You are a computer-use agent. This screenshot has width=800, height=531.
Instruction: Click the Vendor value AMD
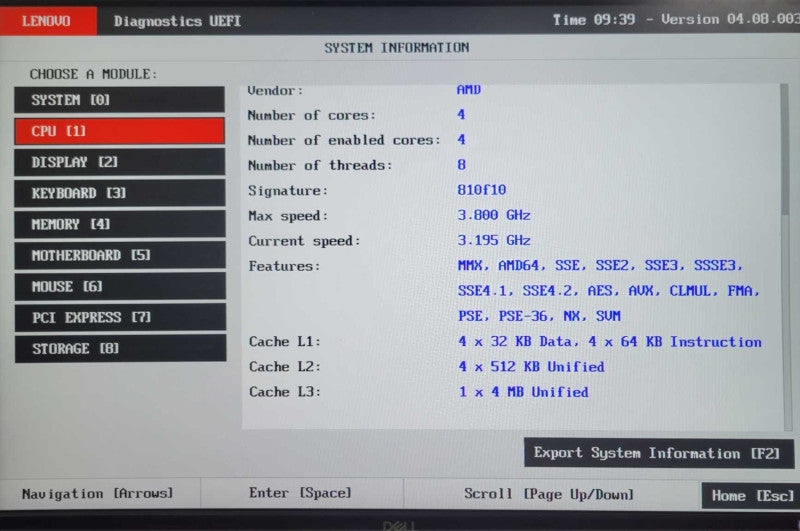click(x=469, y=90)
